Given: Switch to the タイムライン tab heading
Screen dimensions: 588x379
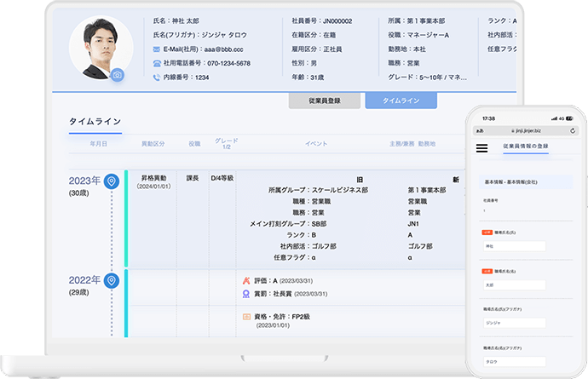Looking at the screenshot, I should (95, 122).
